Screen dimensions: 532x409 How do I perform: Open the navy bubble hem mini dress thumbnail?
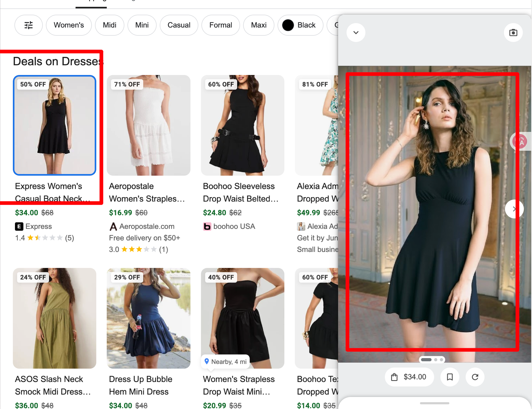click(148, 318)
